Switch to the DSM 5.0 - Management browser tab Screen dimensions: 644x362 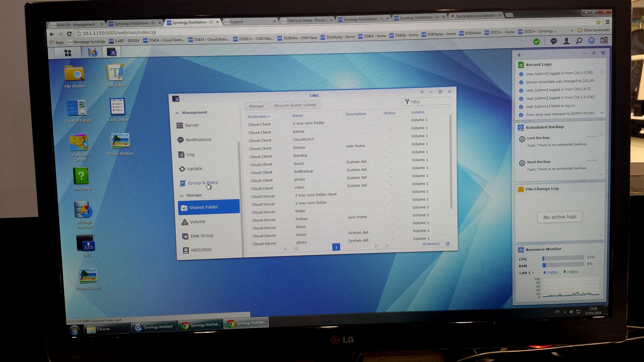click(76, 24)
